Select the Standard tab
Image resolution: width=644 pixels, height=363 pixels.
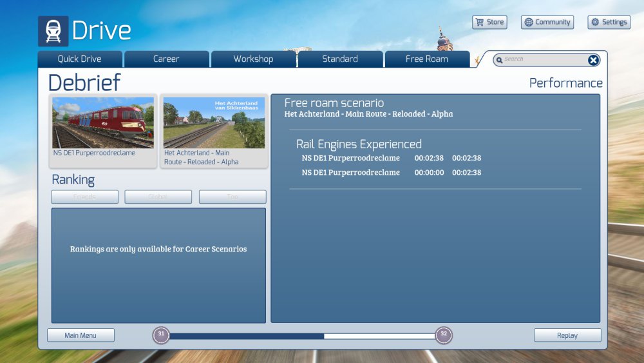(340, 59)
